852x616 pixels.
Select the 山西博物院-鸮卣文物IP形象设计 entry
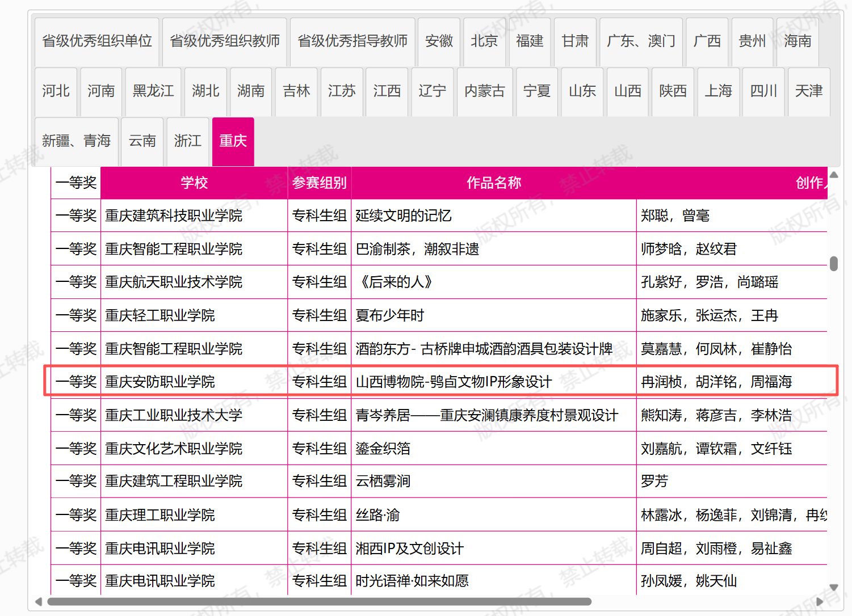point(454,382)
